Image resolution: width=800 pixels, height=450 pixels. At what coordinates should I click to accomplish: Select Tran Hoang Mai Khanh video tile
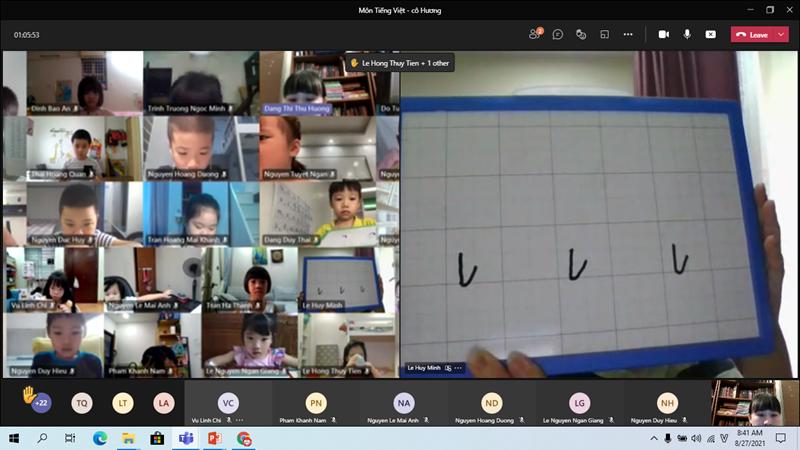pyautogui.click(x=202, y=214)
